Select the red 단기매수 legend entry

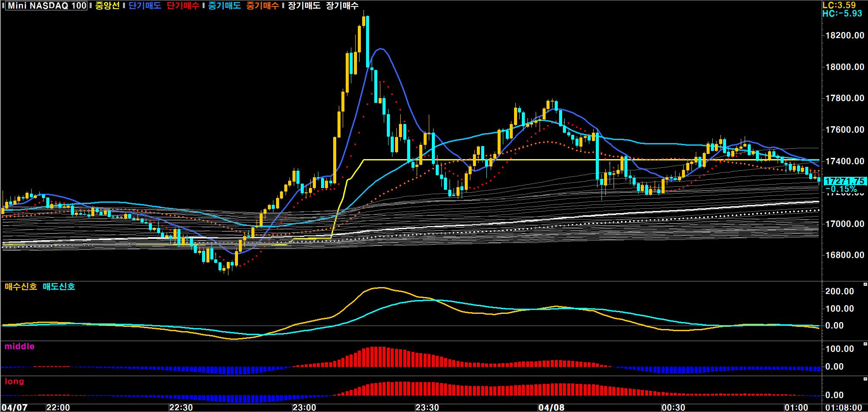tap(183, 6)
